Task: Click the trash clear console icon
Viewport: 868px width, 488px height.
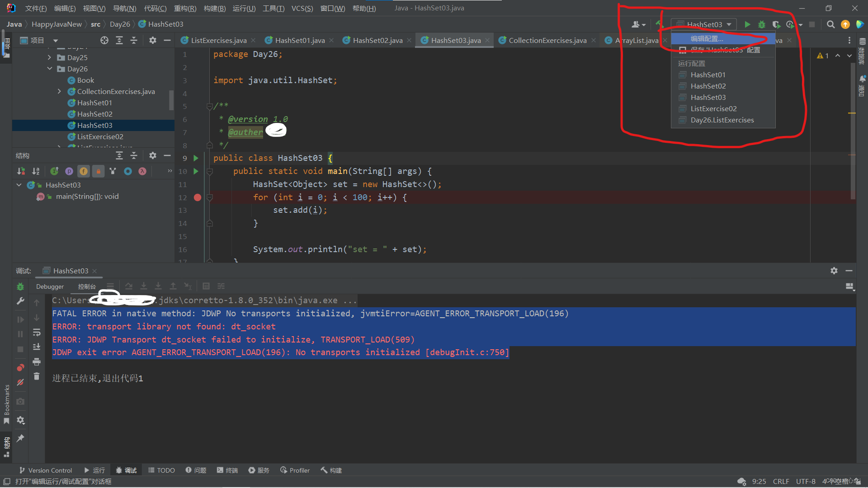Action: click(x=37, y=376)
